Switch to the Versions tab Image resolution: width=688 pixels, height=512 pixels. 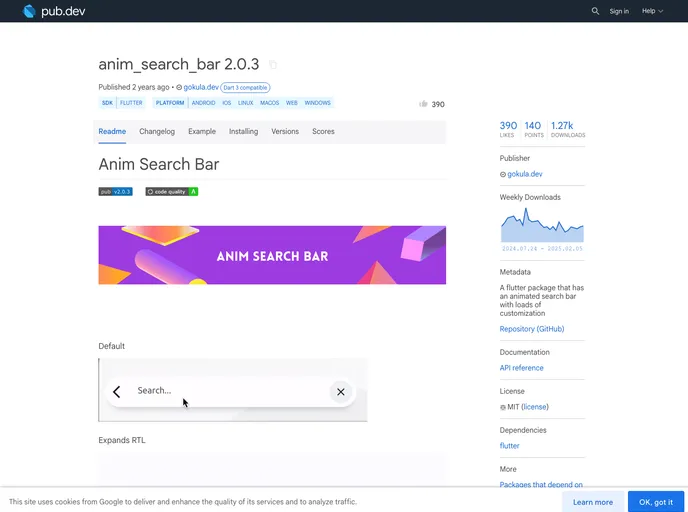click(285, 131)
